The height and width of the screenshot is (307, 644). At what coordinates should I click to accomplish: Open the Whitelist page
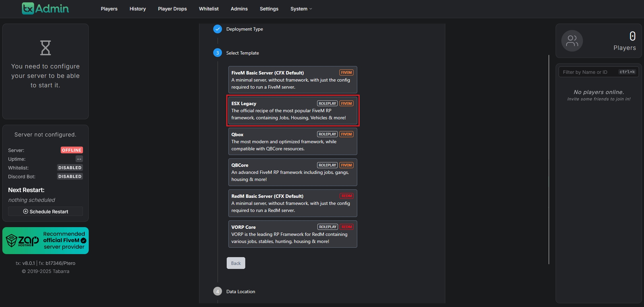pos(208,9)
